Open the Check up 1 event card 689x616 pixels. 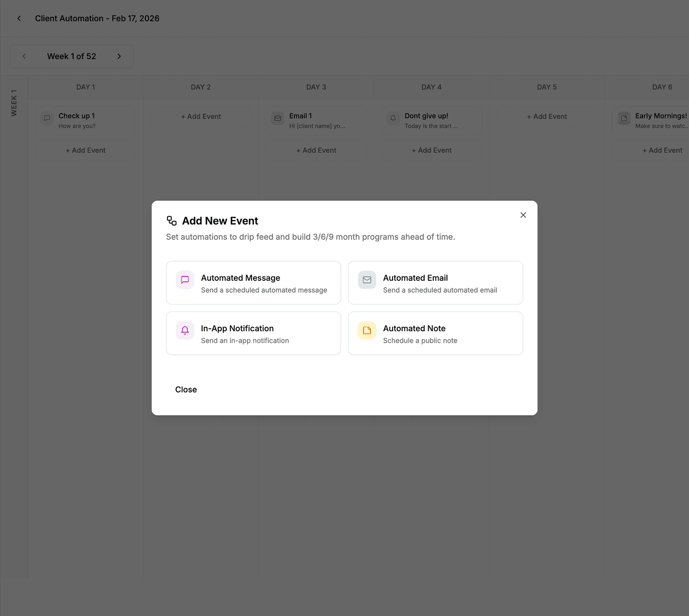(85, 121)
